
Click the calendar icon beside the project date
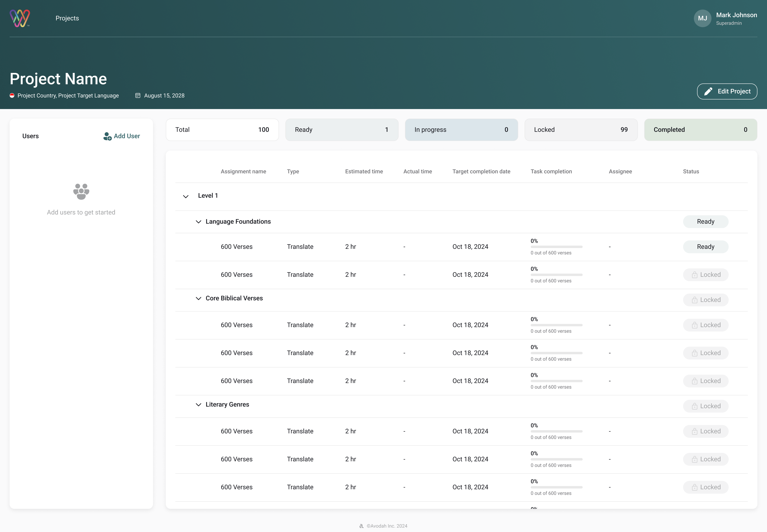tap(138, 96)
